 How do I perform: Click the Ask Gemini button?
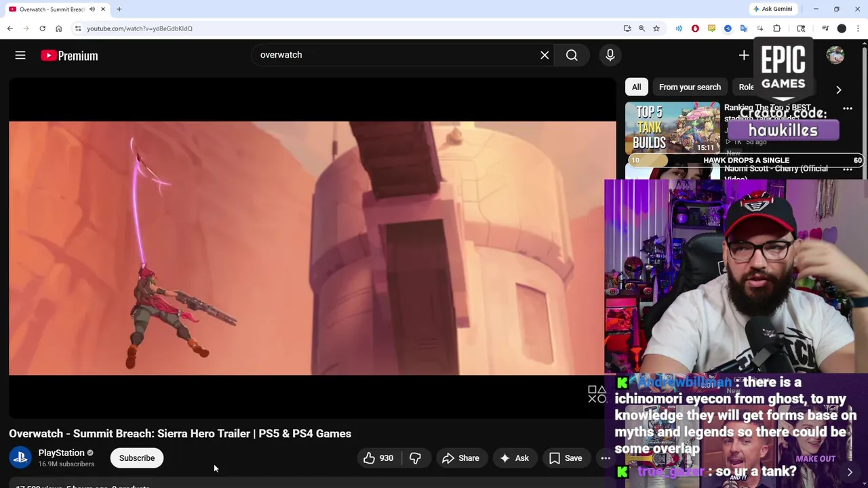click(772, 9)
